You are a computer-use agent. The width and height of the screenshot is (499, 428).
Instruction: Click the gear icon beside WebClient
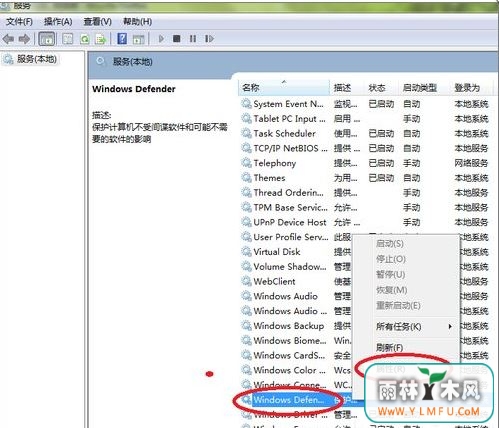[x=246, y=281]
